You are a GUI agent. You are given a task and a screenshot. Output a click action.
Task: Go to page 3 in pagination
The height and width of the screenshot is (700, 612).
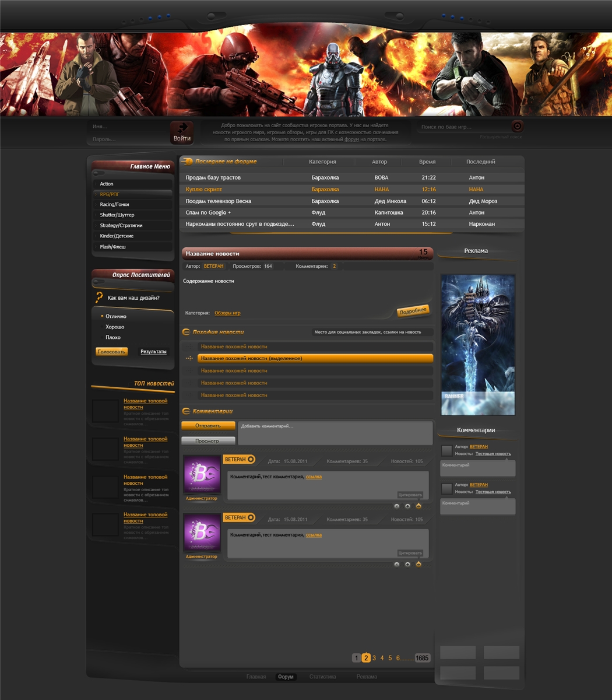tap(374, 658)
